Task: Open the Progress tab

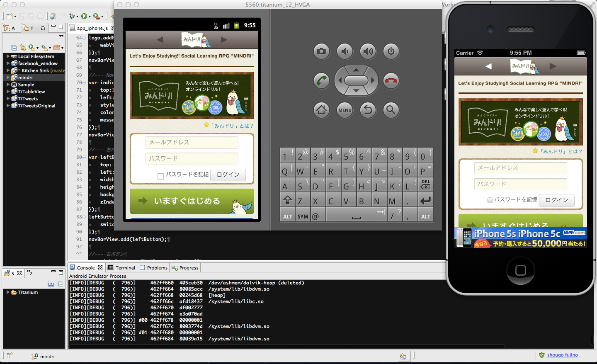Action: 185,268
